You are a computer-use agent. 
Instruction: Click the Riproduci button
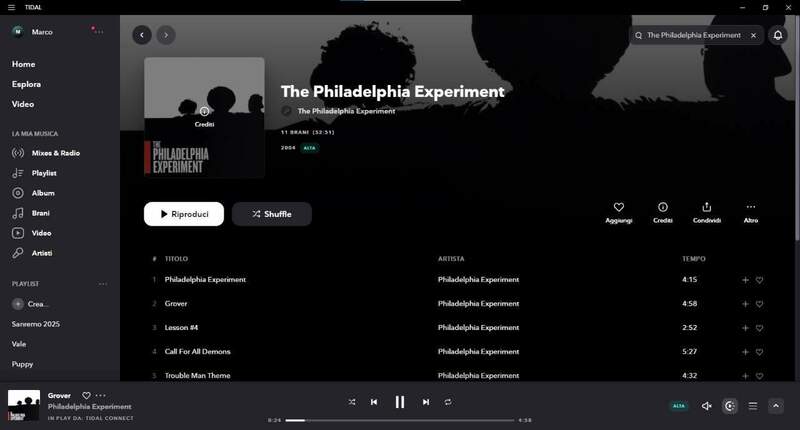click(184, 214)
